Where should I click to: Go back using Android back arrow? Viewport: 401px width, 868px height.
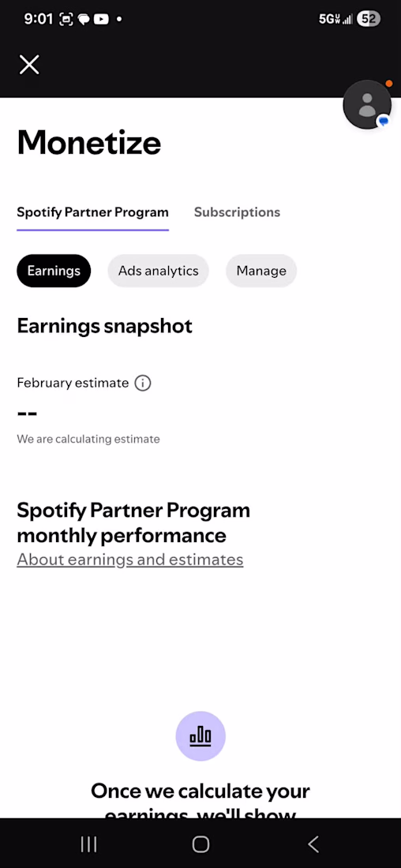[313, 844]
